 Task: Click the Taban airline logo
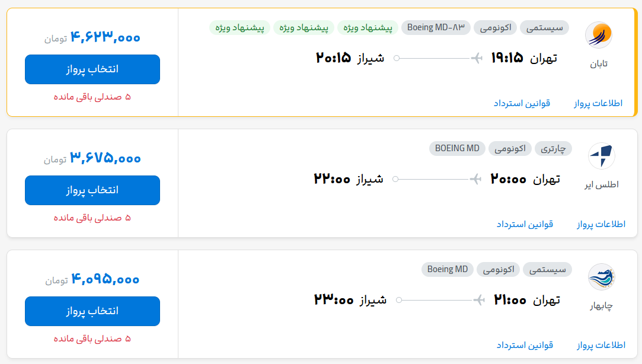click(599, 35)
